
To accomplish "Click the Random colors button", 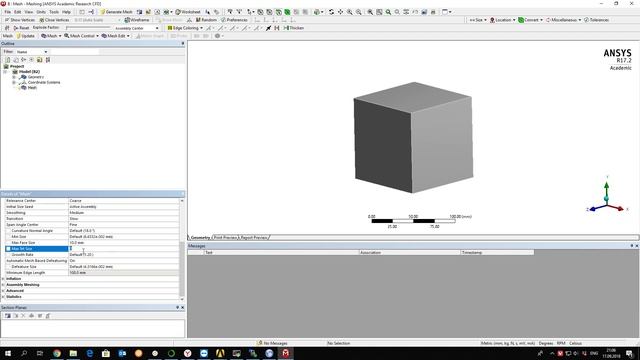I will click(206, 20).
